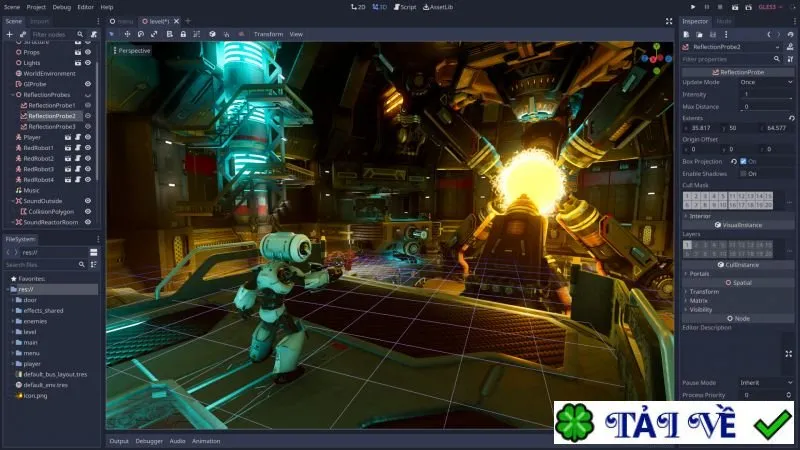Open the AssetLib workspace

pyautogui.click(x=438, y=7)
